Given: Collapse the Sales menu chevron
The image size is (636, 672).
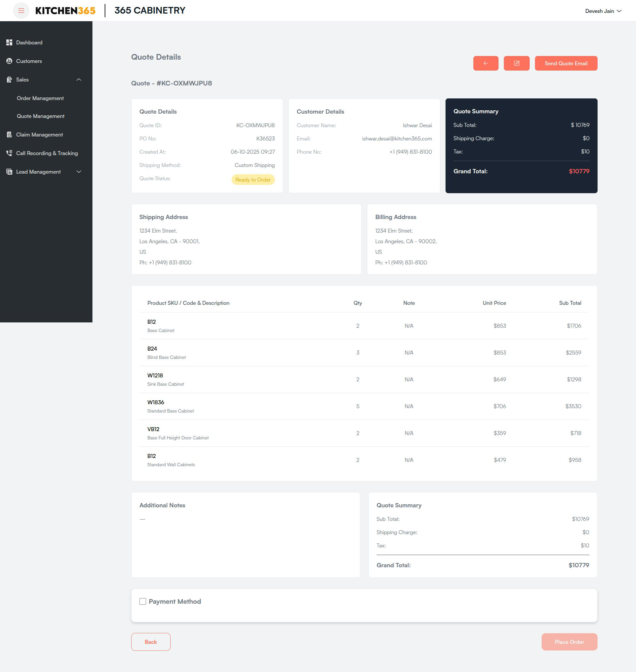Looking at the screenshot, I should pos(79,80).
